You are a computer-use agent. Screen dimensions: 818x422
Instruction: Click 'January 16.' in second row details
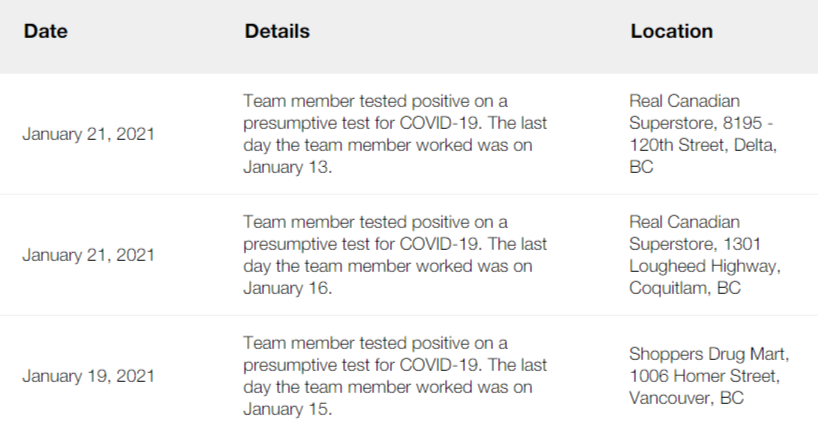(287, 288)
